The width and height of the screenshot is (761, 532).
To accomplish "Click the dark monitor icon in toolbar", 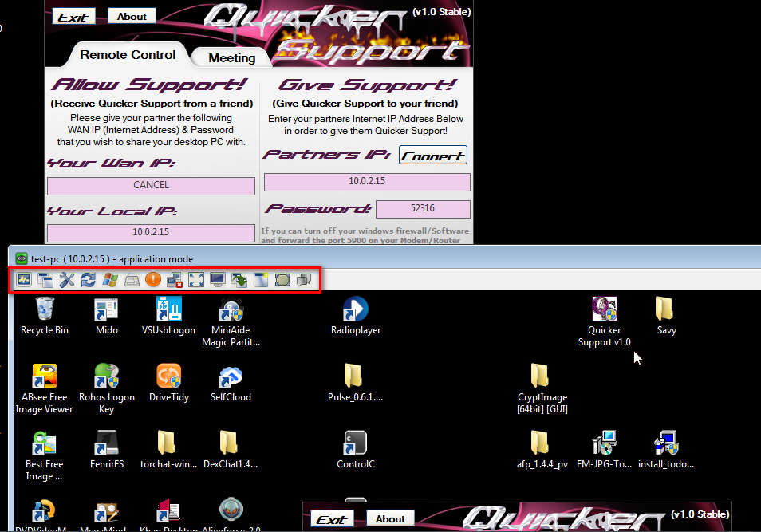I will coord(218,280).
